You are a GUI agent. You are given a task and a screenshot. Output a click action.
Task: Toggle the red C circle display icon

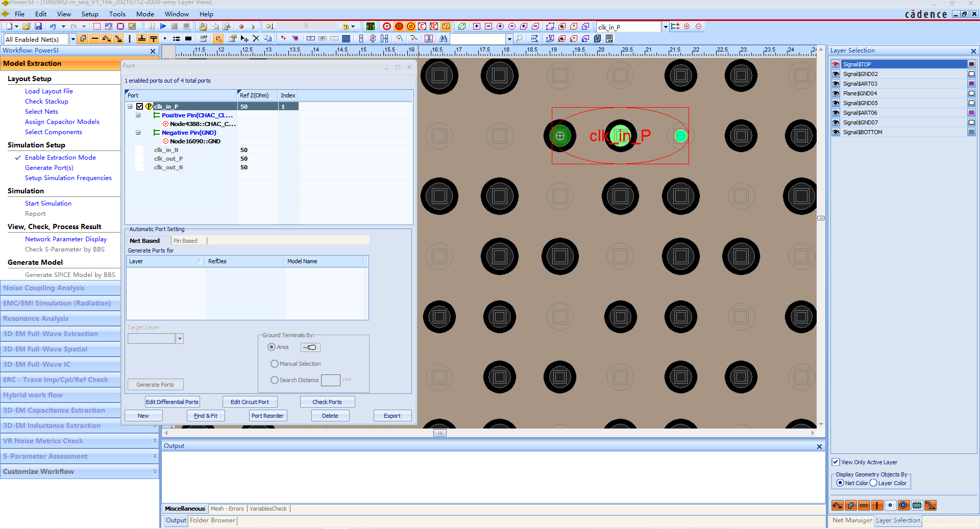tap(422, 27)
